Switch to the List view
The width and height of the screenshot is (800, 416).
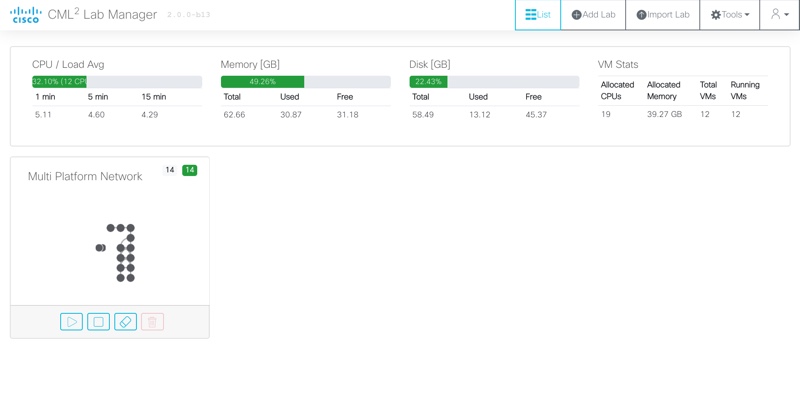pos(538,15)
